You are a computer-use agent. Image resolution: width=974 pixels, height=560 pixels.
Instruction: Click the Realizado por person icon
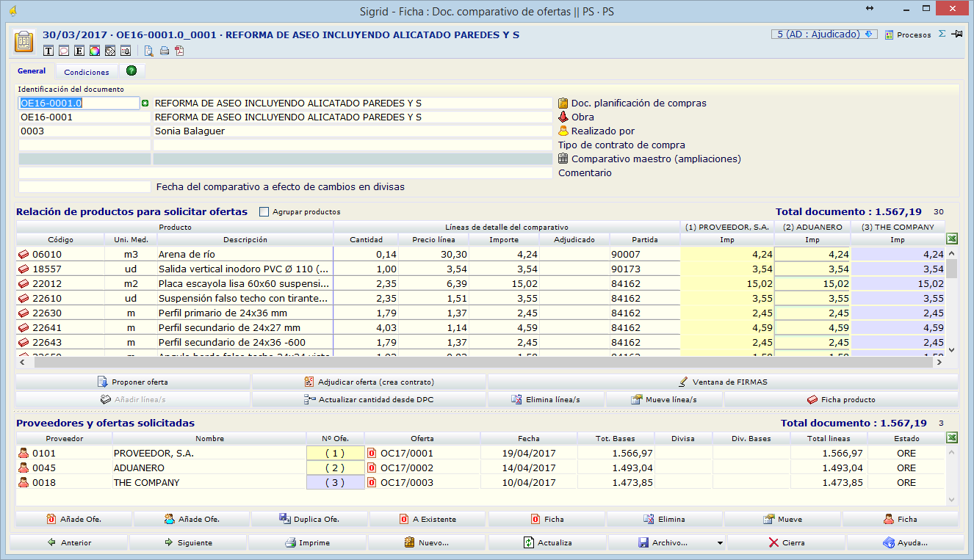[x=563, y=131]
